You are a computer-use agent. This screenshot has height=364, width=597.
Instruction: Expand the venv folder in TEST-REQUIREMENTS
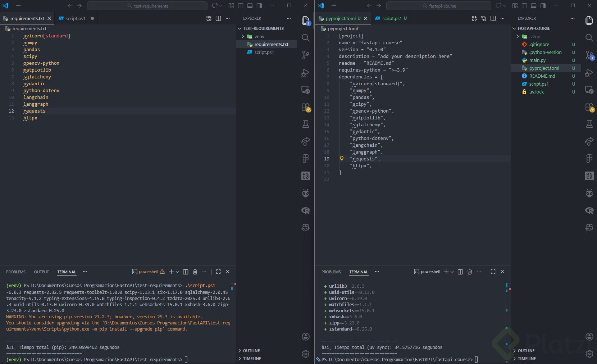(x=259, y=36)
